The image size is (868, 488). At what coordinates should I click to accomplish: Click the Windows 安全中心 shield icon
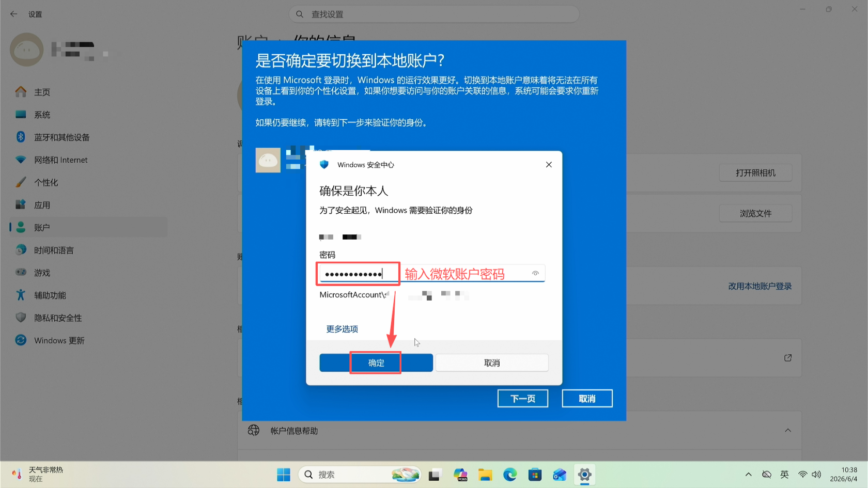click(x=324, y=165)
